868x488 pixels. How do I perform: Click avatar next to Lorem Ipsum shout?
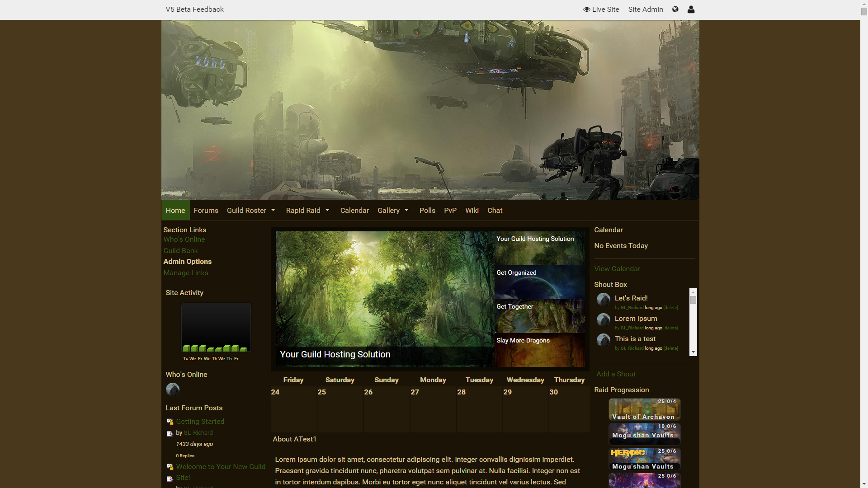pyautogui.click(x=604, y=319)
